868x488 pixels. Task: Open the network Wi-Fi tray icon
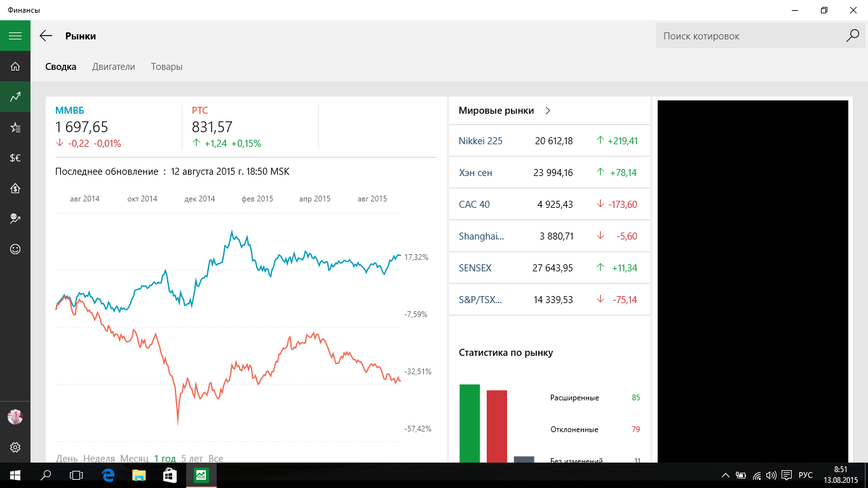756,475
